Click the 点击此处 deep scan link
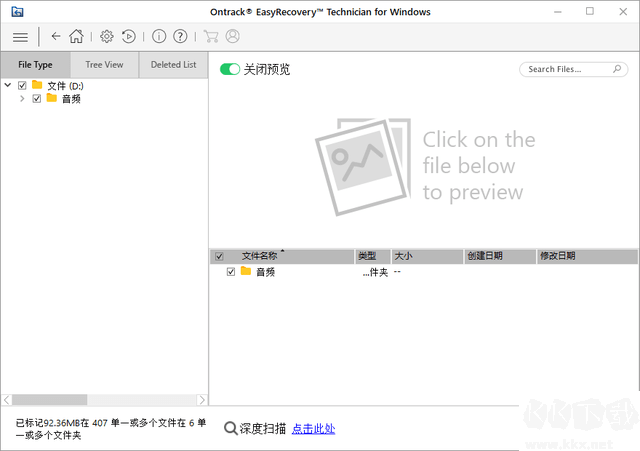This screenshot has width=640, height=451. [313, 429]
